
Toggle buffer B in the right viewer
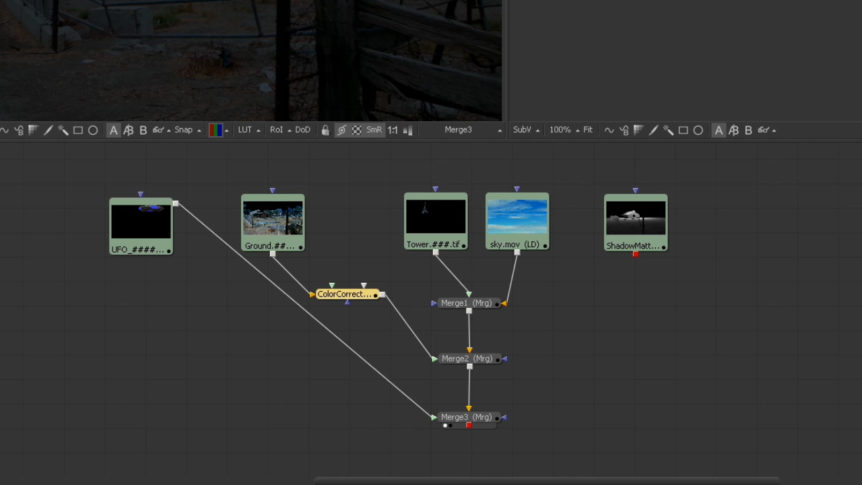[x=748, y=130]
